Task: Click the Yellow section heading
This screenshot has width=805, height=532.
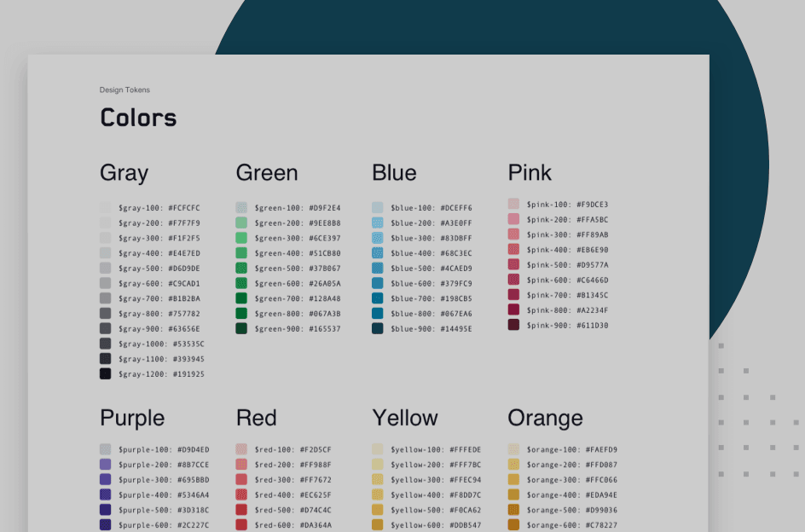Action: point(405,419)
